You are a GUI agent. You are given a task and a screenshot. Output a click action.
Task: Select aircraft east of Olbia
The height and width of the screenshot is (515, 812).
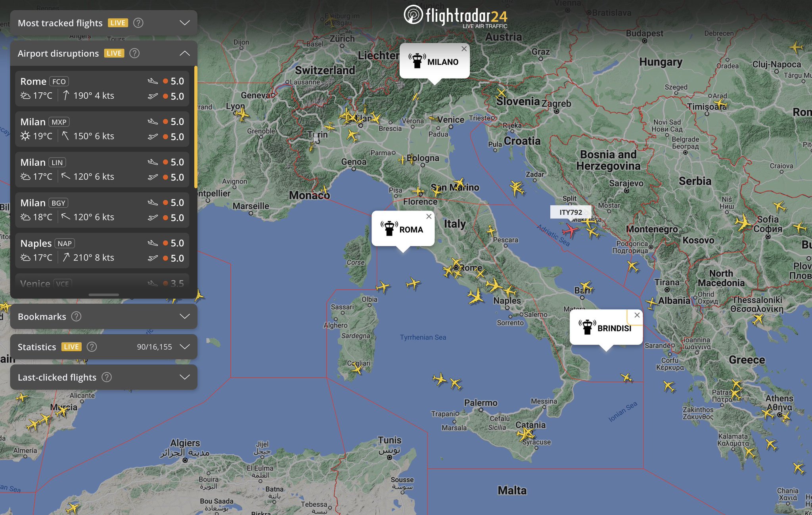point(383,286)
